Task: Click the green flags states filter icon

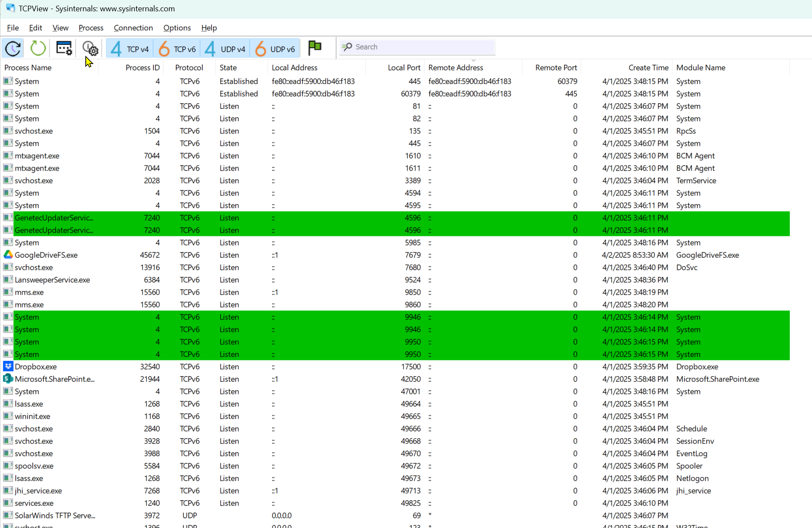Action: pos(314,47)
